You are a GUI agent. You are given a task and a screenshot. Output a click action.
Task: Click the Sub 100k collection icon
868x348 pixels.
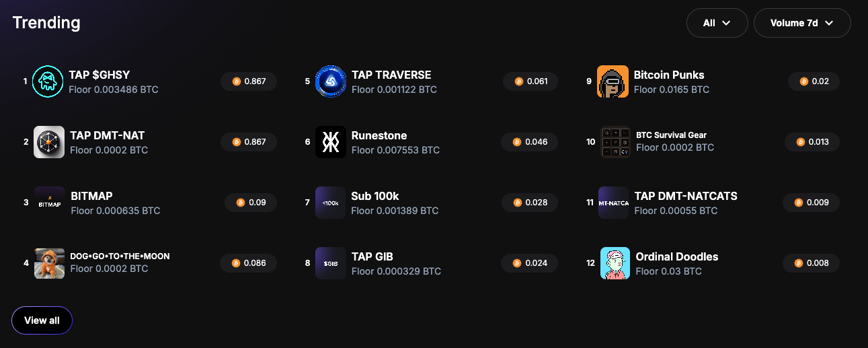point(330,203)
